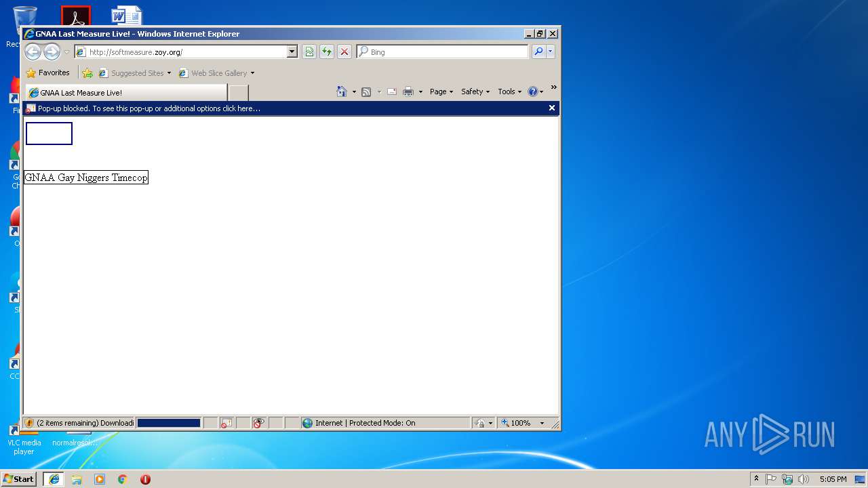Open the Safety menu
868x488 pixels.
(x=475, y=91)
